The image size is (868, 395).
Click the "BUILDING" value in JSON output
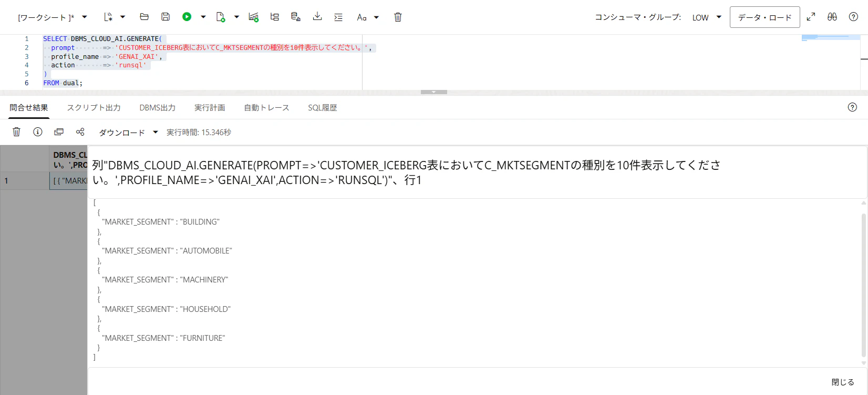(x=200, y=222)
